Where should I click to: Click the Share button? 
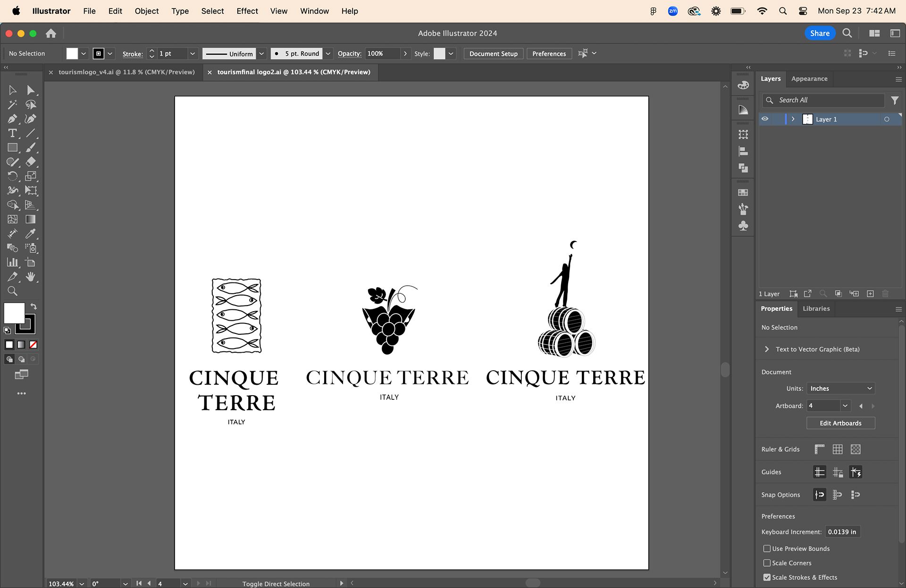[x=820, y=33]
